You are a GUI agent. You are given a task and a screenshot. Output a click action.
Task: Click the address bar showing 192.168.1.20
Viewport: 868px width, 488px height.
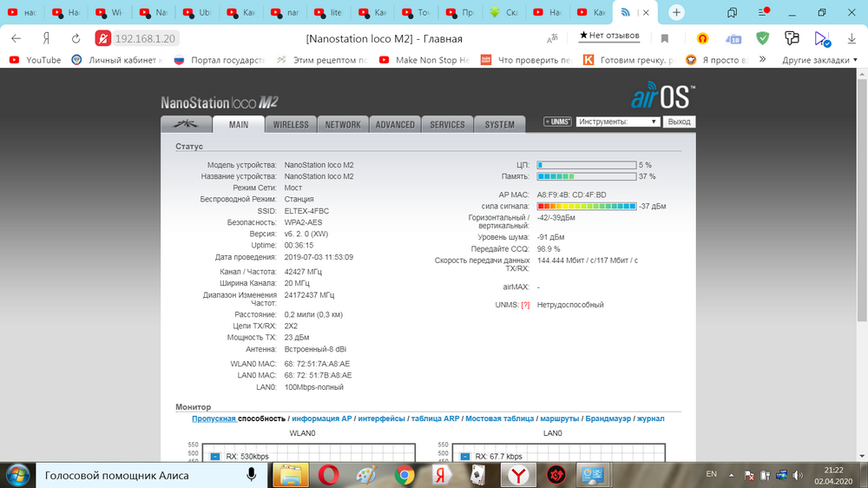point(145,38)
